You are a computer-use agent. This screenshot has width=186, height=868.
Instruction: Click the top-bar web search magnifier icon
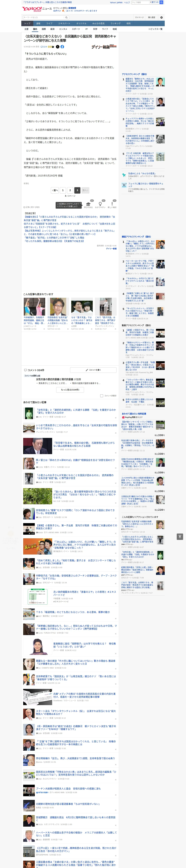[x=161, y=2]
